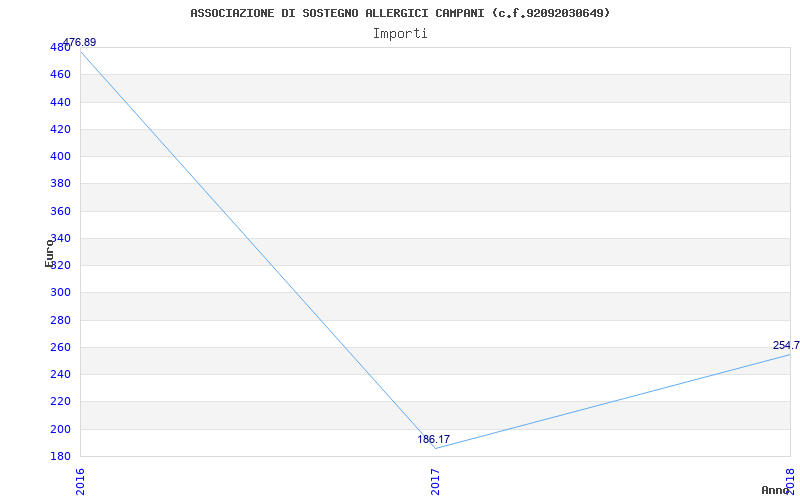Click the 380 y-axis tick label
The image size is (800, 500).
coord(60,184)
